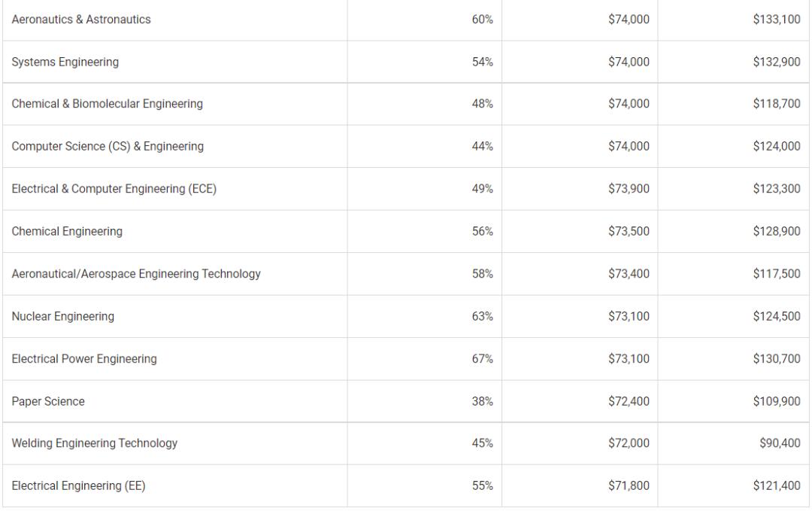Select the 38% cell for Paper Science
The width and height of the screenshot is (812, 511).
tap(482, 402)
